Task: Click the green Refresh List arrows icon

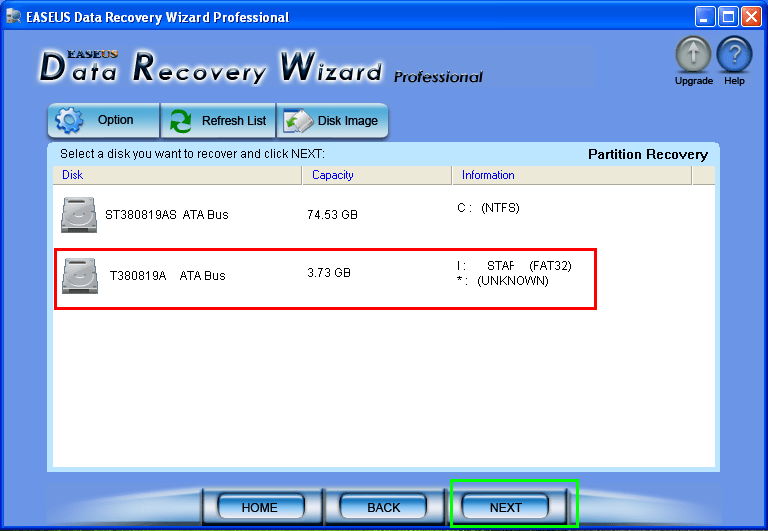Action: (181, 121)
